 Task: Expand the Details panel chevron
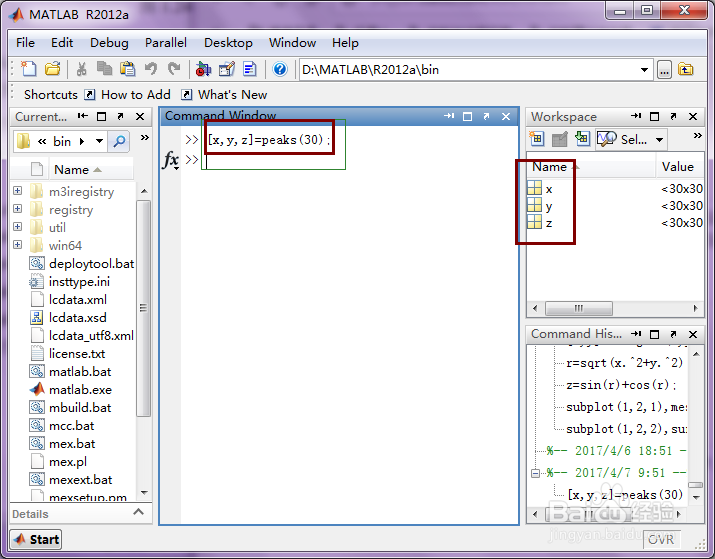coord(138,512)
